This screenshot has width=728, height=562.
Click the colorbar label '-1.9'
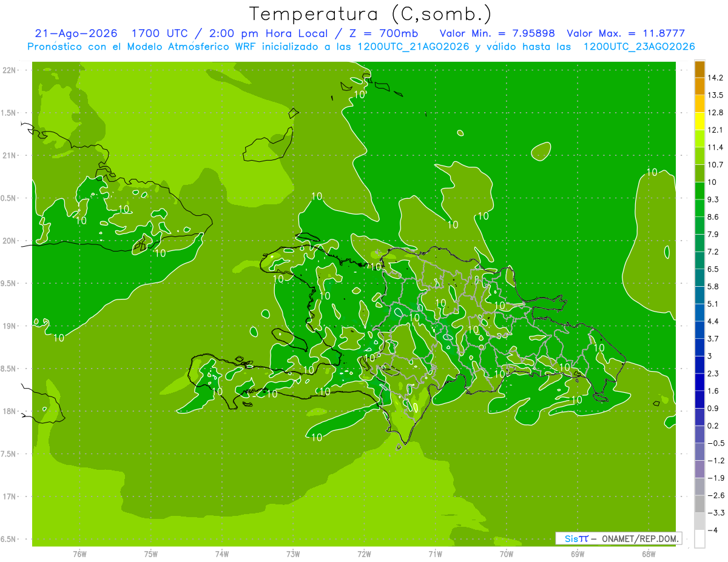pos(715,478)
